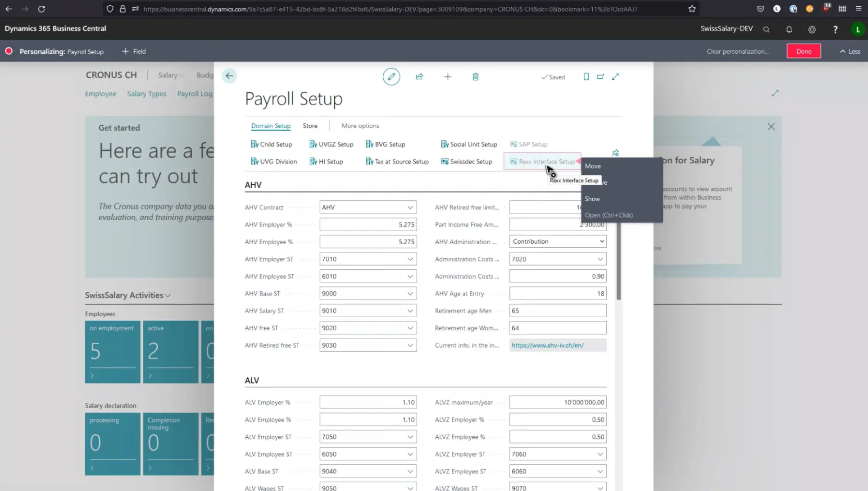Open the AHV Administration Contribution dropdown
The height and width of the screenshot is (491, 868).
[600, 241]
